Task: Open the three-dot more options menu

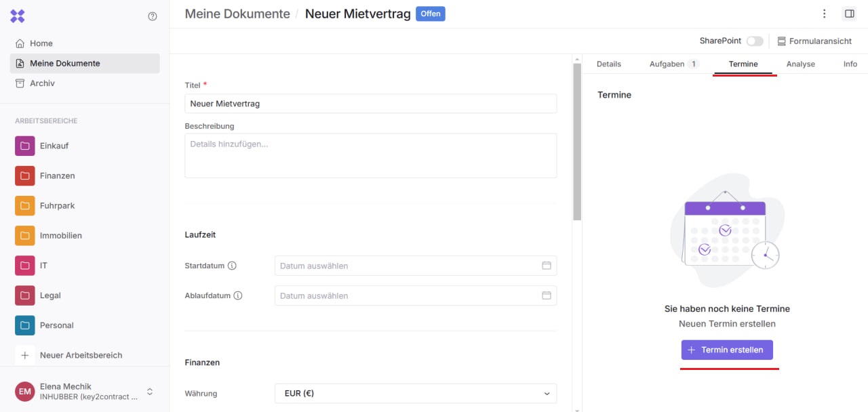Action: point(824,14)
